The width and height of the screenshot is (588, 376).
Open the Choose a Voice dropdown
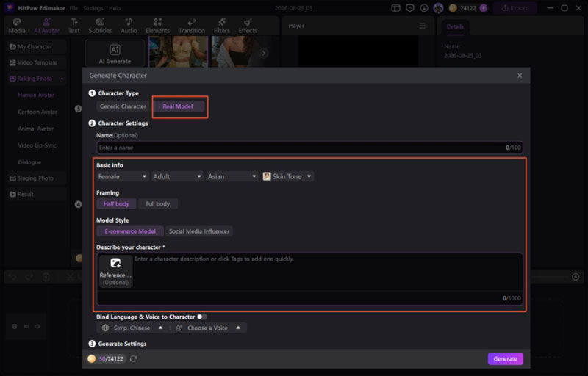tap(207, 328)
